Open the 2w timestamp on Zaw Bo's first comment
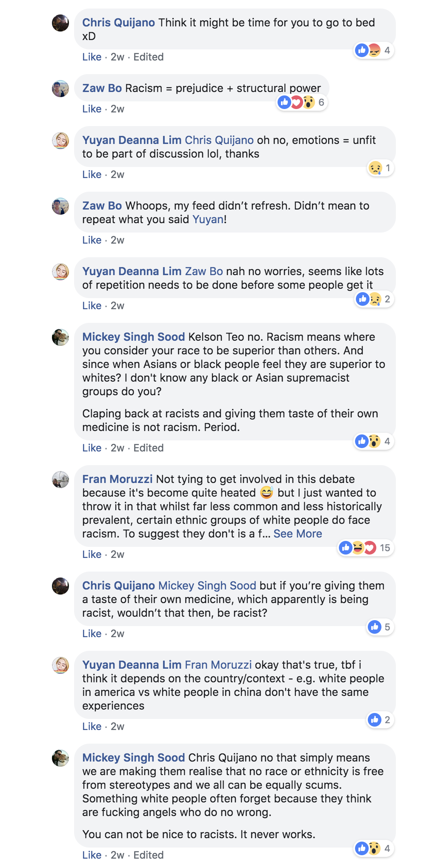Viewport: 424px width, 868px height. pyautogui.click(x=117, y=109)
